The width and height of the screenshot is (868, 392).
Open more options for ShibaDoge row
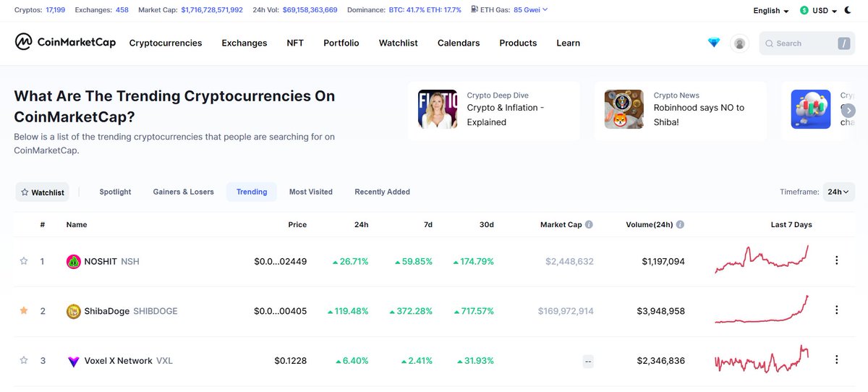click(x=837, y=310)
